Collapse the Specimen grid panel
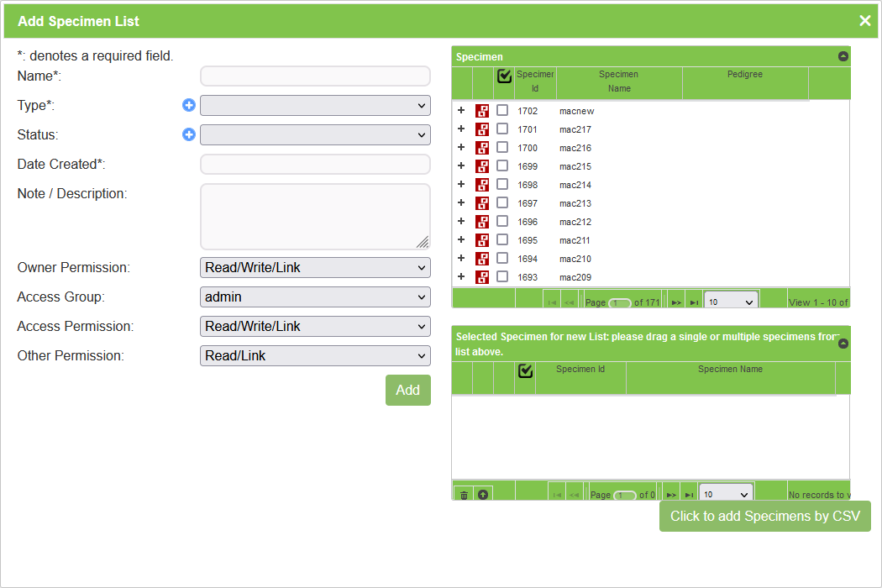The image size is (882, 588). [843, 56]
